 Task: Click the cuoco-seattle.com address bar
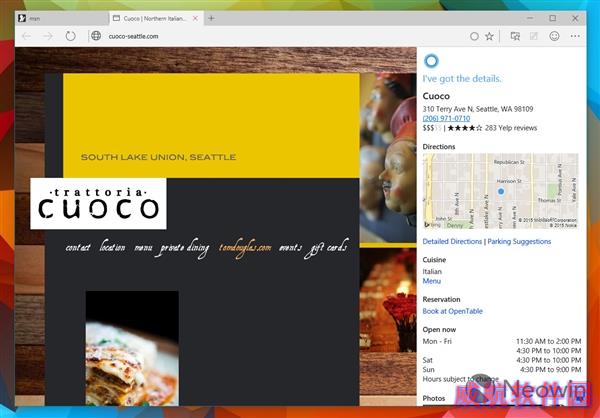click(x=279, y=36)
